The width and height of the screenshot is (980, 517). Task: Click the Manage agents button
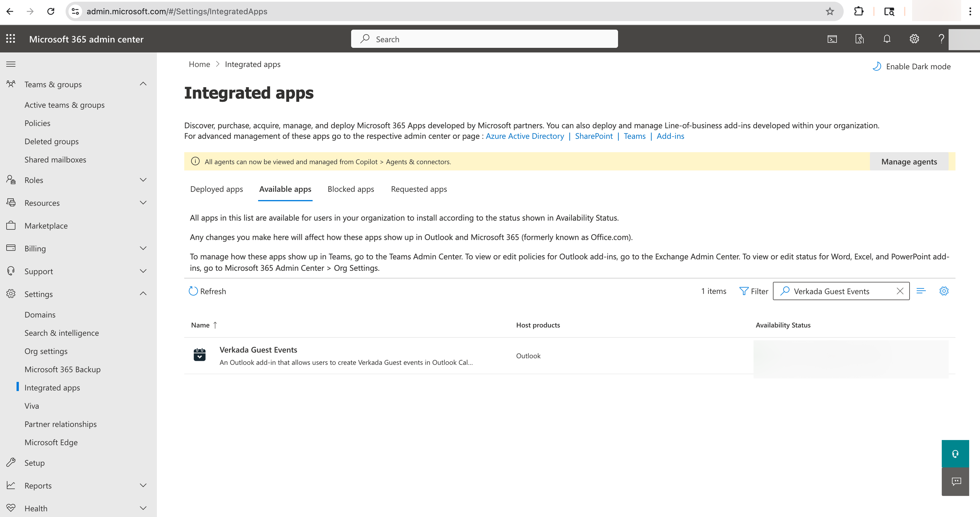[x=909, y=162]
